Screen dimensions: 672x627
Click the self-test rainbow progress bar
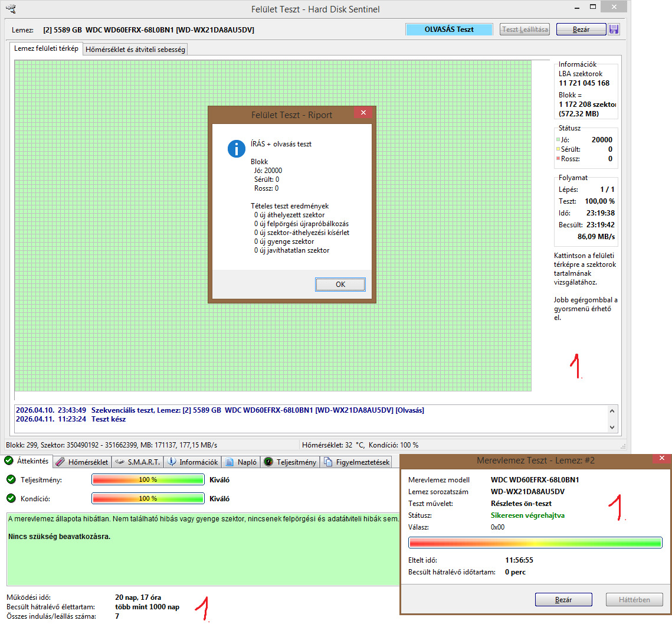[x=535, y=543]
